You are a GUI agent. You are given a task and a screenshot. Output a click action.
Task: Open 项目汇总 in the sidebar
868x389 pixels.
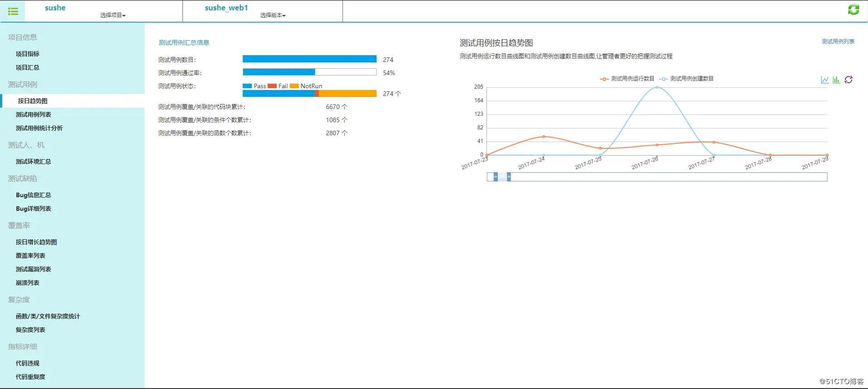point(28,67)
